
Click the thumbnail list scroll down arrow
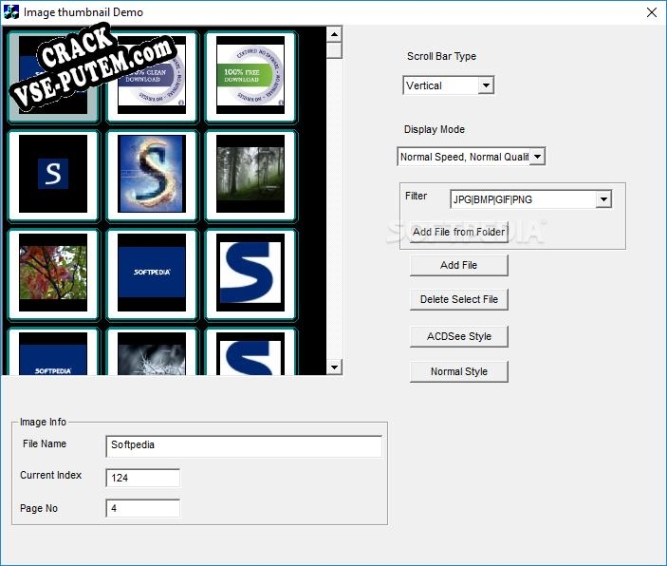[x=335, y=367]
